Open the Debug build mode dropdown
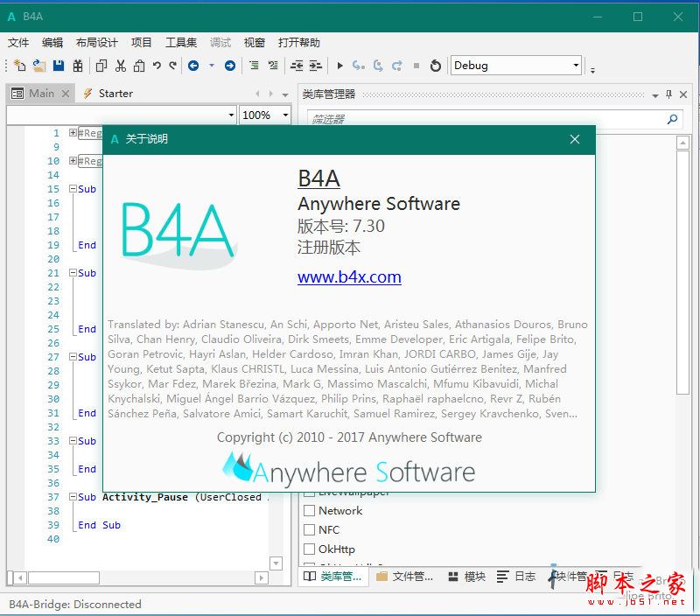This screenshot has width=700, height=616. tap(576, 66)
